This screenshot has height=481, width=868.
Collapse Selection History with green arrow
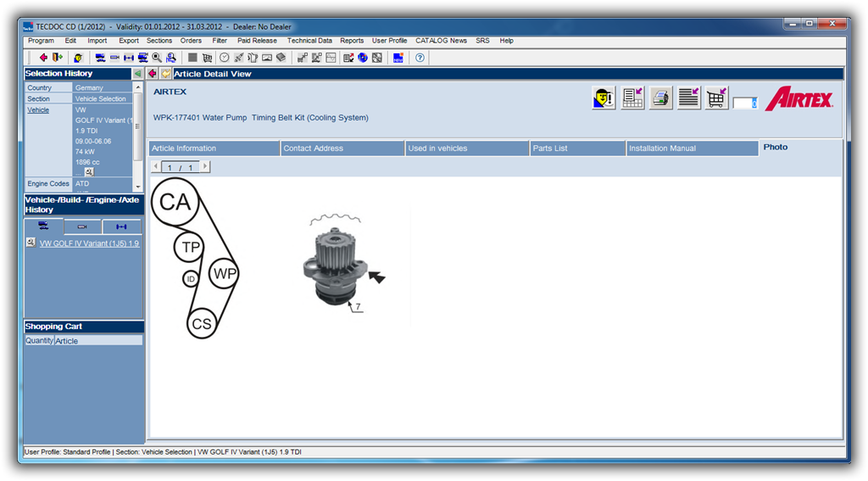(137, 74)
